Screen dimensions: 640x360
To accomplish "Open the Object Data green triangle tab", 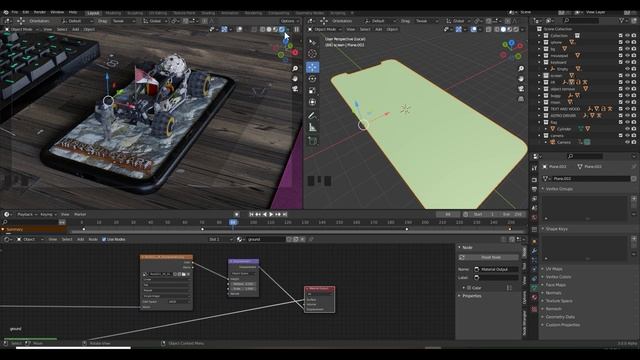I will point(534,288).
